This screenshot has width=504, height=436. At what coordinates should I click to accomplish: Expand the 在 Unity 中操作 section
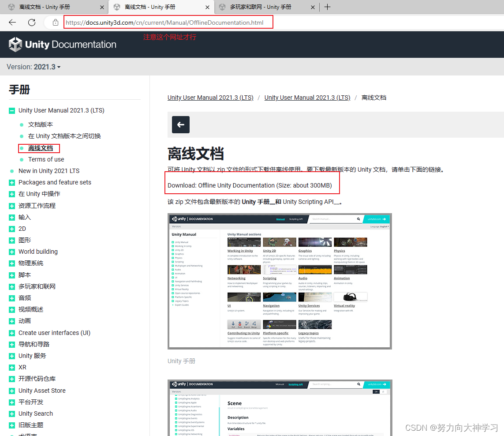(x=12, y=194)
